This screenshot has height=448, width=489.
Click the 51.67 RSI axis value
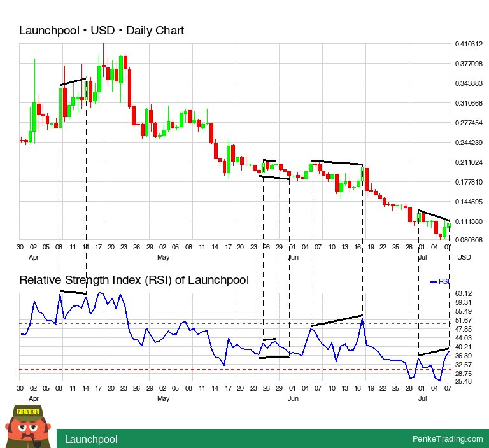pyautogui.click(x=464, y=320)
